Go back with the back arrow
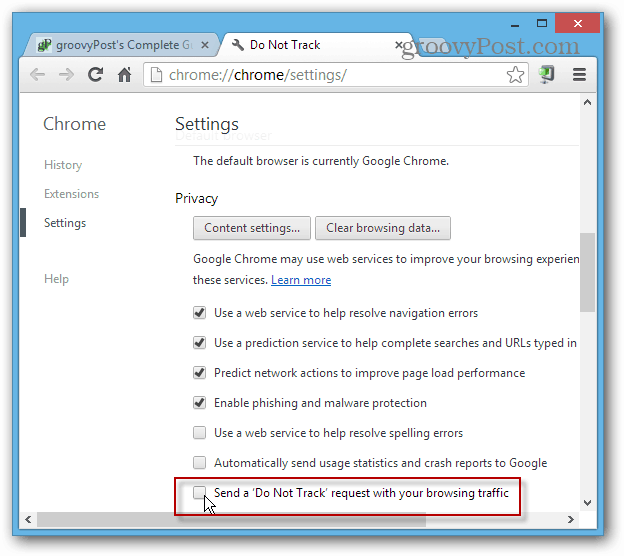The width and height of the screenshot is (624, 556). [38, 74]
